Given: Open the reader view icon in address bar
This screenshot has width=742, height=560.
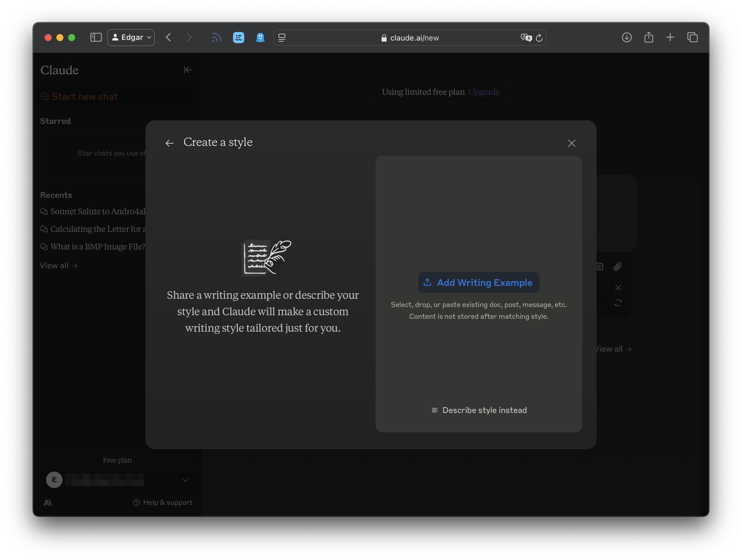Looking at the screenshot, I should click(282, 38).
